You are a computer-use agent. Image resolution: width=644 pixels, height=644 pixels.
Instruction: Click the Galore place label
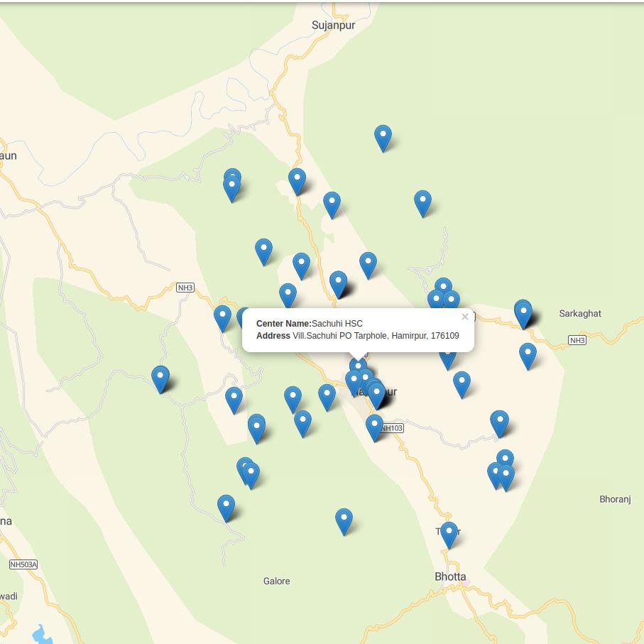(276, 581)
